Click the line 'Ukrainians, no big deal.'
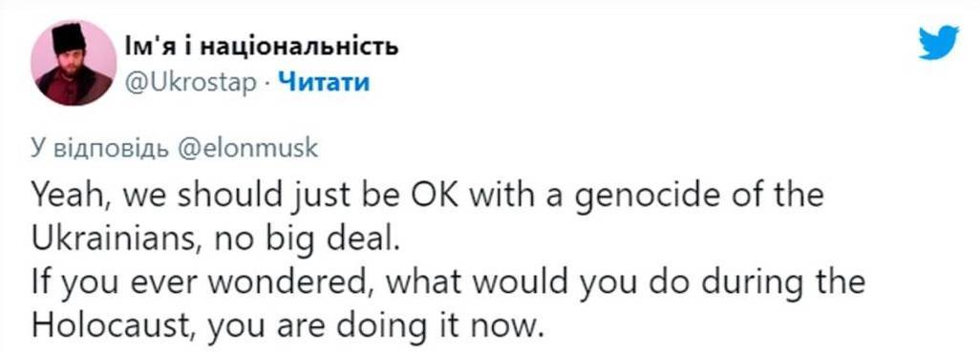Screen dimensions: 980x353 [x=214, y=239]
